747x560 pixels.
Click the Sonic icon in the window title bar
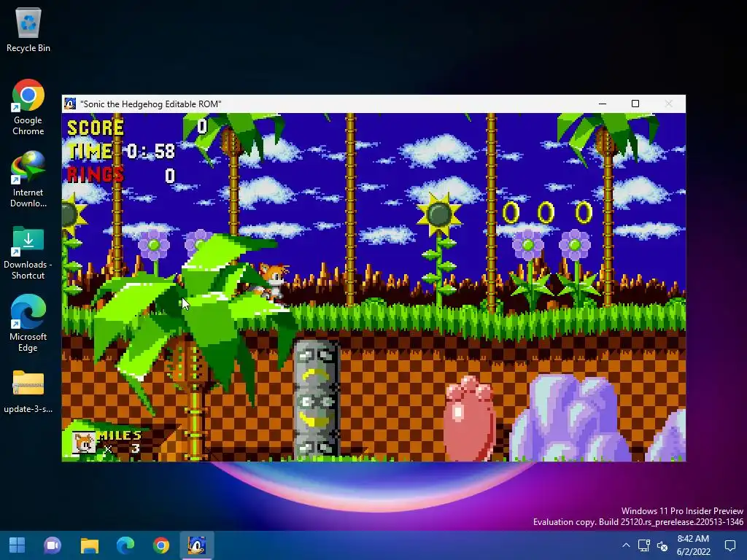[70, 104]
